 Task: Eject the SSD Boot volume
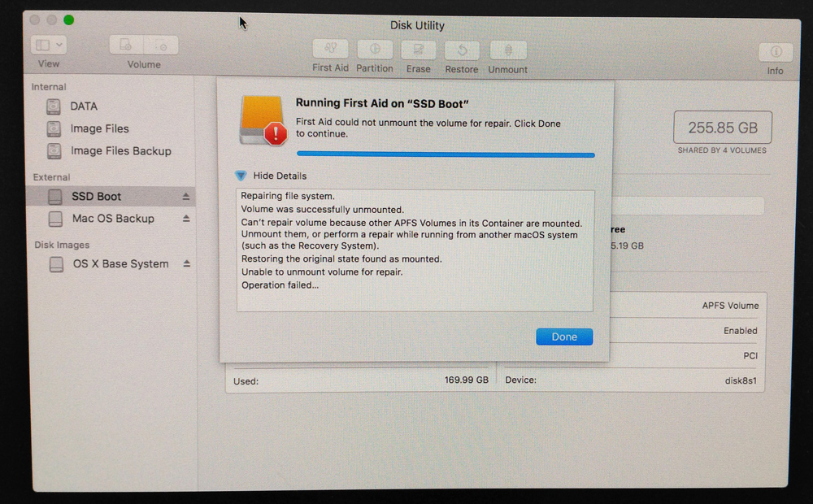click(x=185, y=197)
